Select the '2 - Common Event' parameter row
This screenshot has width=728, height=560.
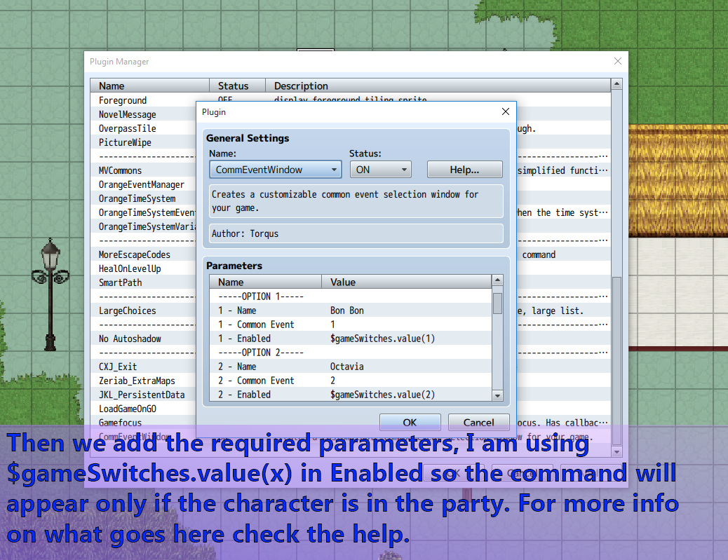(351, 381)
